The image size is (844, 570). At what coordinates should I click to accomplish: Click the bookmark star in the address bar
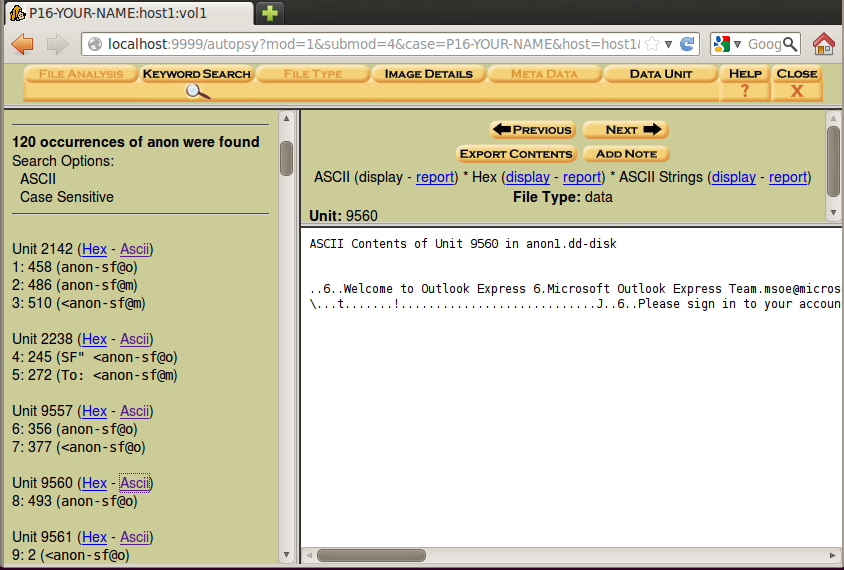tap(652, 44)
